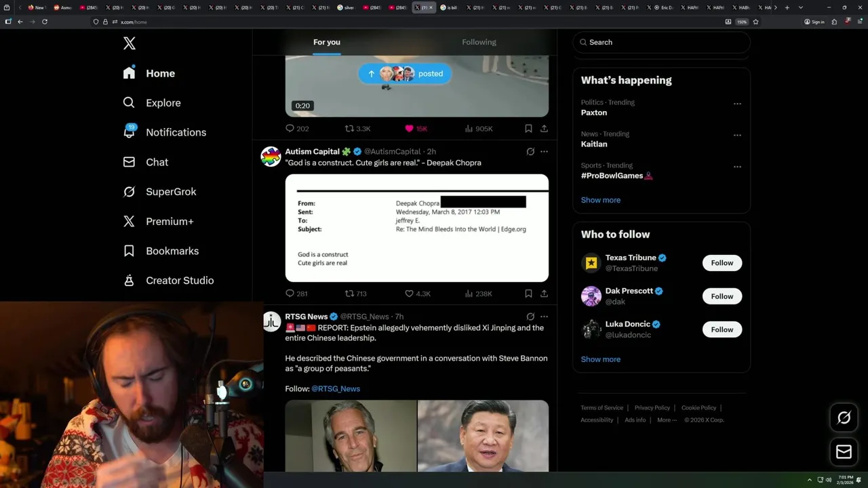Screen dimensions: 868x488
Task: Click the browser Sign in button
Action: click(x=814, y=22)
